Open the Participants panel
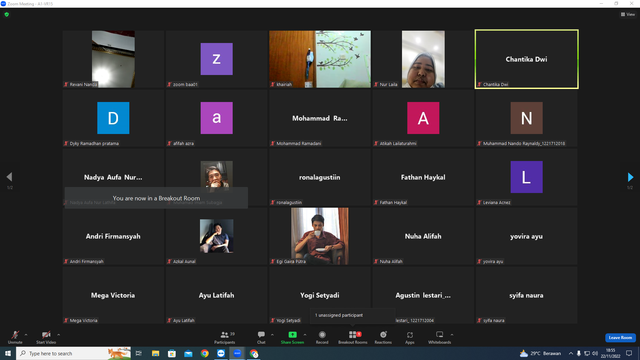640x360 pixels. coord(224,337)
